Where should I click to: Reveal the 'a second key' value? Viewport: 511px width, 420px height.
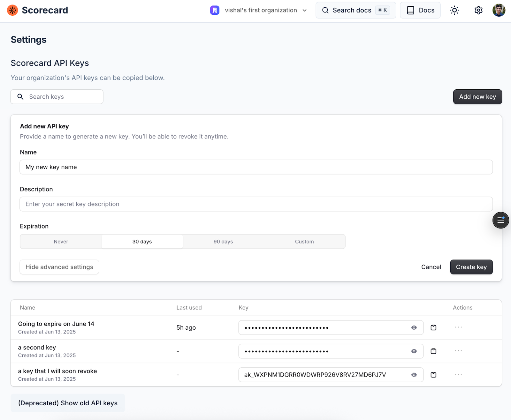point(414,351)
